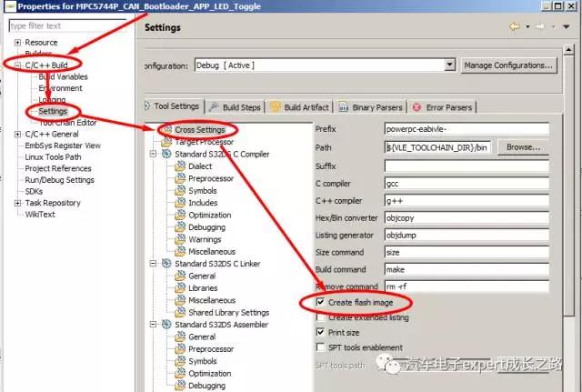Click the Standard S32DS C Compiler icon

pos(166,154)
